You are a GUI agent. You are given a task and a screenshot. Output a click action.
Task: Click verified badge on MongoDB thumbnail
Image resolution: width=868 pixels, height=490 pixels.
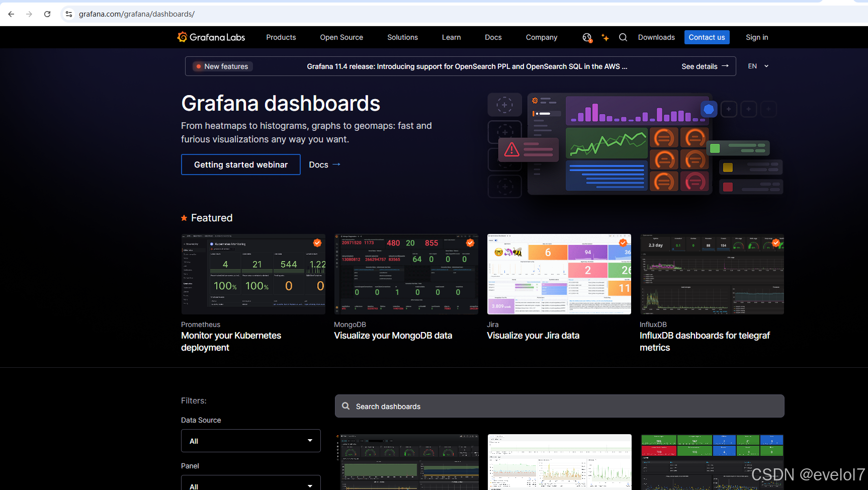tap(470, 243)
